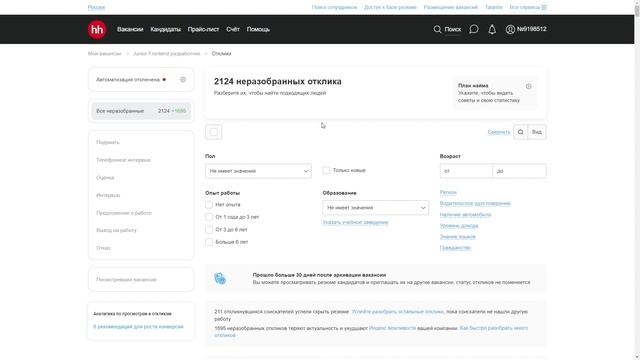Click Гражданство filter link
The image size is (640, 360).
coord(455,248)
